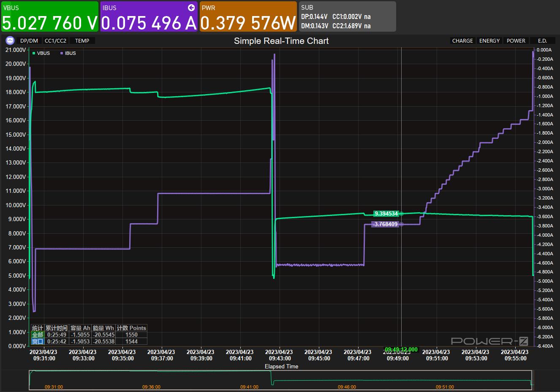Click the E.D. button
Image resolution: width=560 pixels, height=392 pixels.
coord(542,41)
